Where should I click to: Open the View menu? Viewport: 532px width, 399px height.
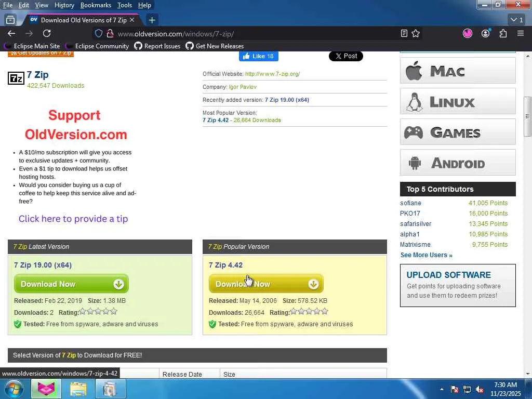pyautogui.click(x=42, y=5)
